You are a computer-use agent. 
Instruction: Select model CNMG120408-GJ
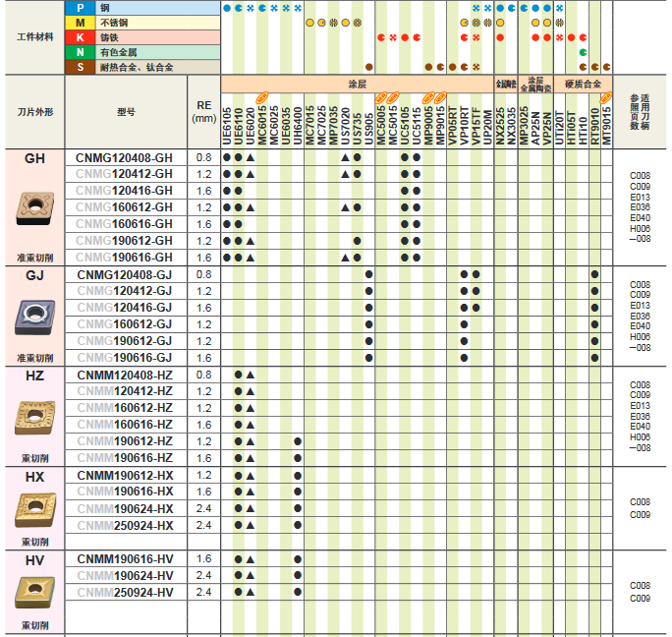124,274
